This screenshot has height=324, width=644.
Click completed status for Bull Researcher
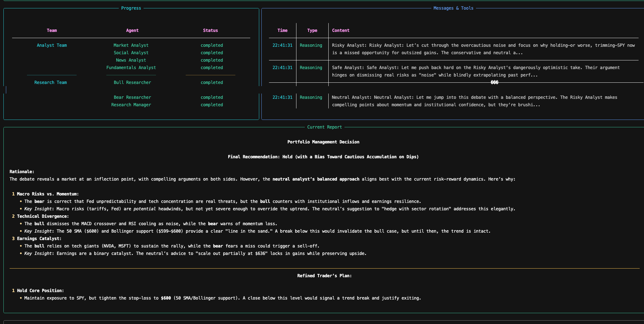tap(212, 82)
